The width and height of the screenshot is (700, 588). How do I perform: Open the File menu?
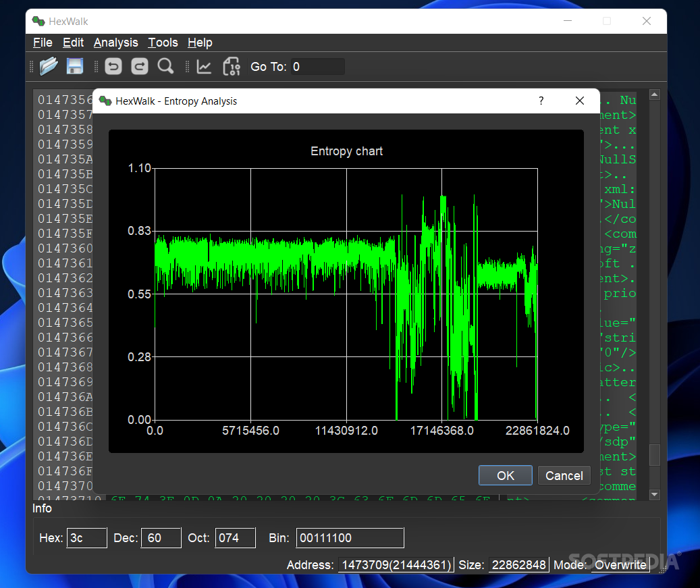point(43,43)
